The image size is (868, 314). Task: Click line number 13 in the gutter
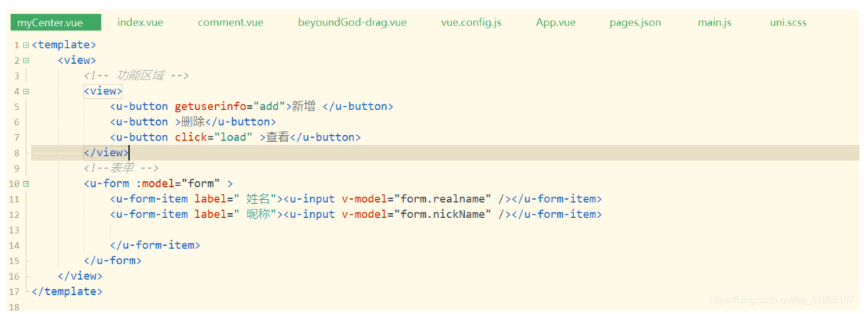pyautogui.click(x=14, y=230)
